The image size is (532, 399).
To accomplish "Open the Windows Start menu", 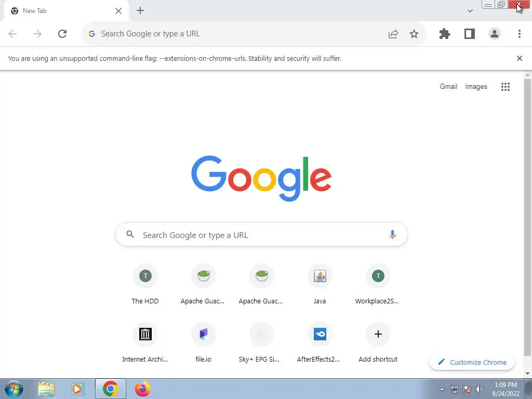I will [14, 389].
